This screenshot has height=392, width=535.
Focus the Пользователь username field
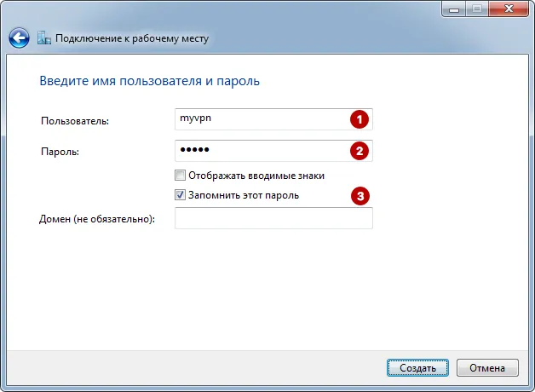273,119
